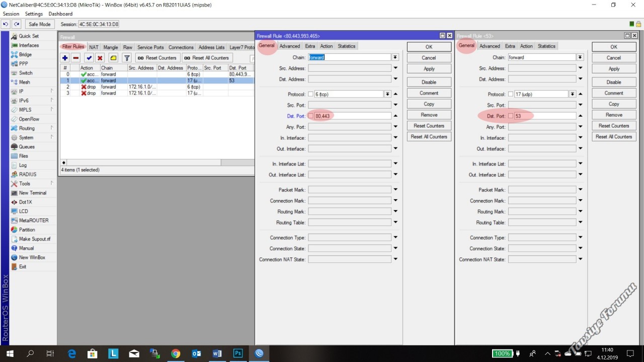Open Google Chrome from the taskbar

[x=175, y=354]
